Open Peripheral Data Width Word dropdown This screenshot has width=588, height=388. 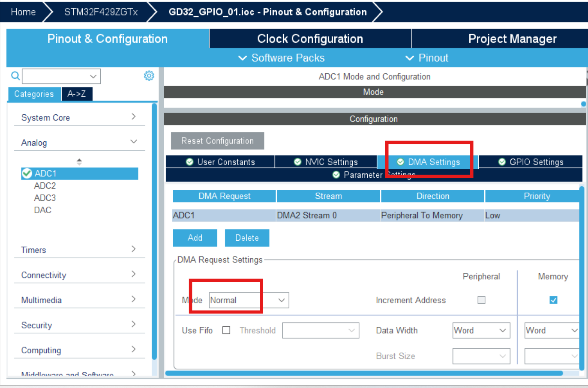pyautogui.click(x=481, y=331)
